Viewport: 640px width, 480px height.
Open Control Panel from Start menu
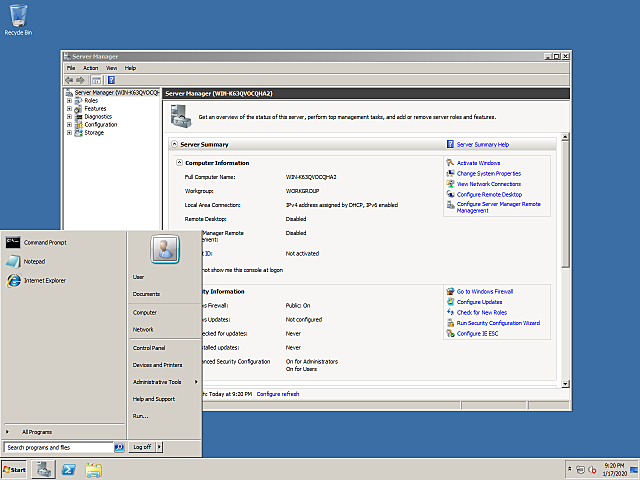[x=149, y=348]
